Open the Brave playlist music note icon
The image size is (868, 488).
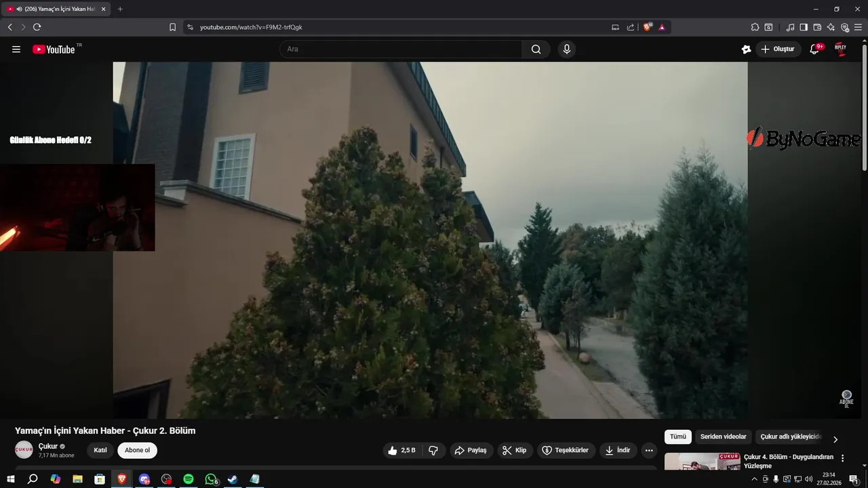[x=790, y=27]
